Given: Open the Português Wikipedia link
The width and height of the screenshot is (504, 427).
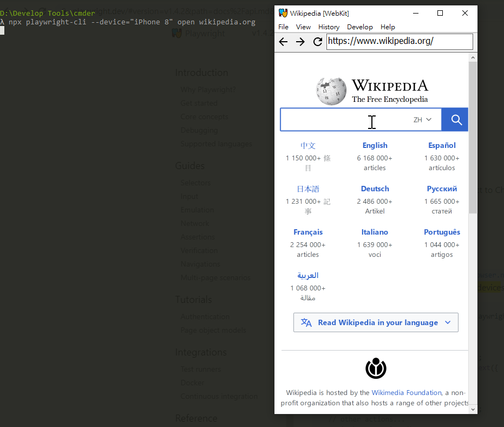Looking at the screenshot, I should tap(442, 232).
